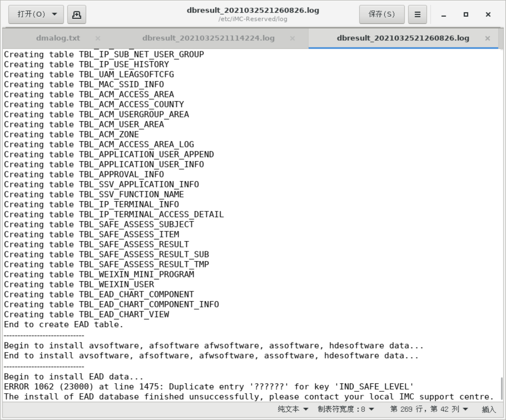Close the dmalog.txt tab
The width and height of the screenshot is (506, 420).
[x=98, y=38]
